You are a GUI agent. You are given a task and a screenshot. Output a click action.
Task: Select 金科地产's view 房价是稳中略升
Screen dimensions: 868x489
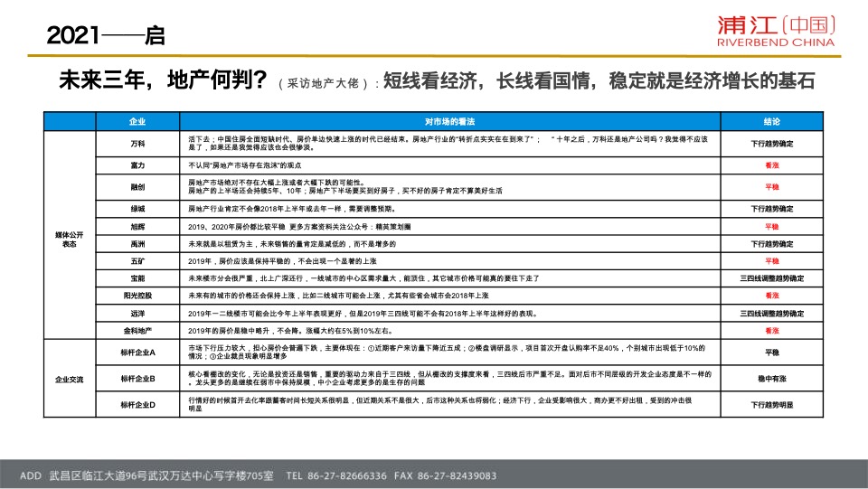click(290, 331)
